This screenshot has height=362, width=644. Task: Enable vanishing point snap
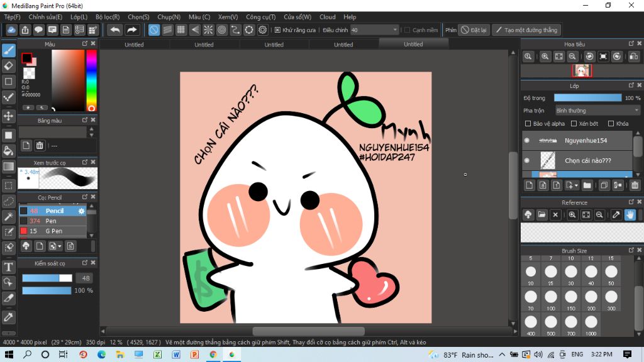point(195,30)
